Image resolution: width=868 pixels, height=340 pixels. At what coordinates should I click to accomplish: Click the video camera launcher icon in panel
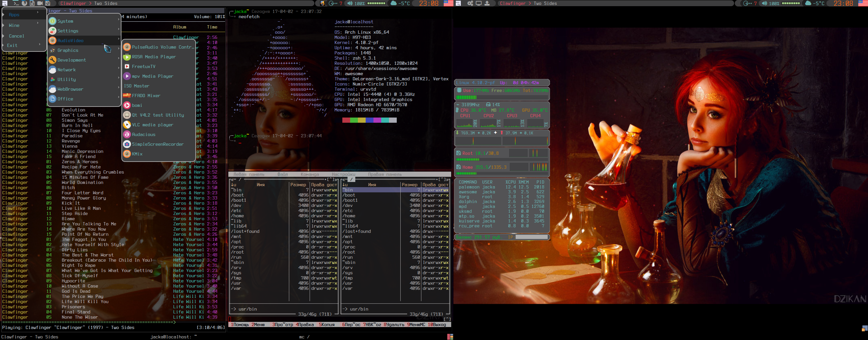[x=40, y=3]
